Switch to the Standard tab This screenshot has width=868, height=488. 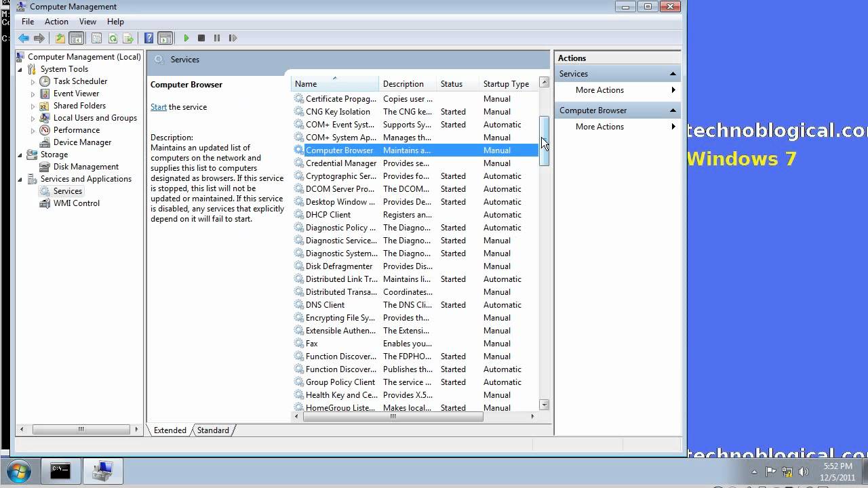coord(214,430)
